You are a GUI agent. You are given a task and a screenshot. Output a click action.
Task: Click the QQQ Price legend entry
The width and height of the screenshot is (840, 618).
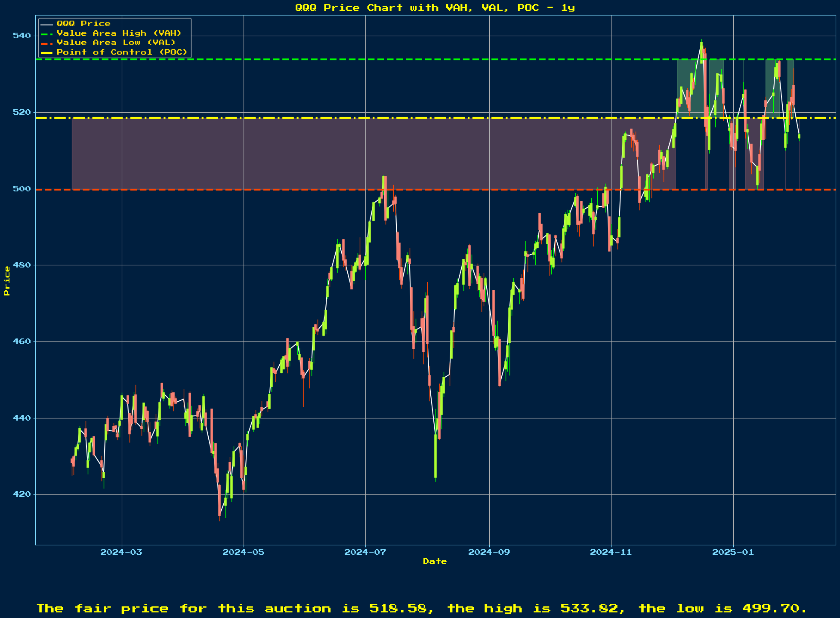83,24
